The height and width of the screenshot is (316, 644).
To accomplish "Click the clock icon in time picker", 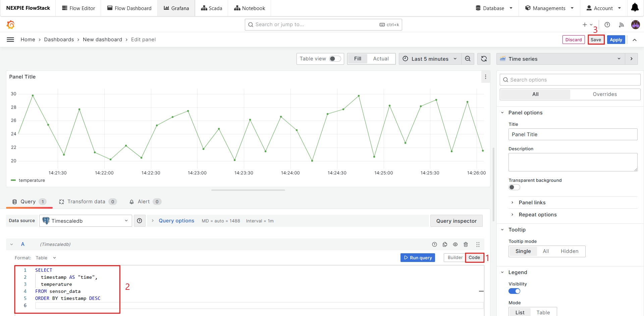I will click(405, 59).
